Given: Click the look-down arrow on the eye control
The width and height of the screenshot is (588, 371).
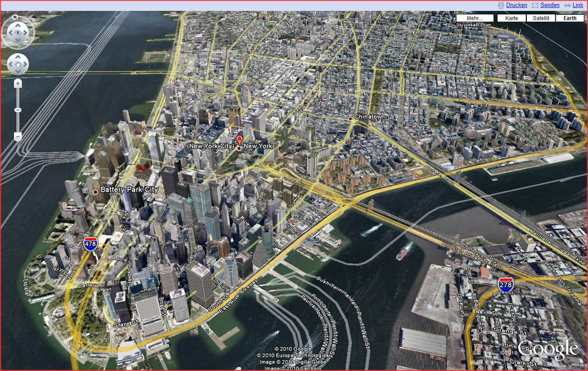Looking at the screenshot, I should tap(18, 40).
